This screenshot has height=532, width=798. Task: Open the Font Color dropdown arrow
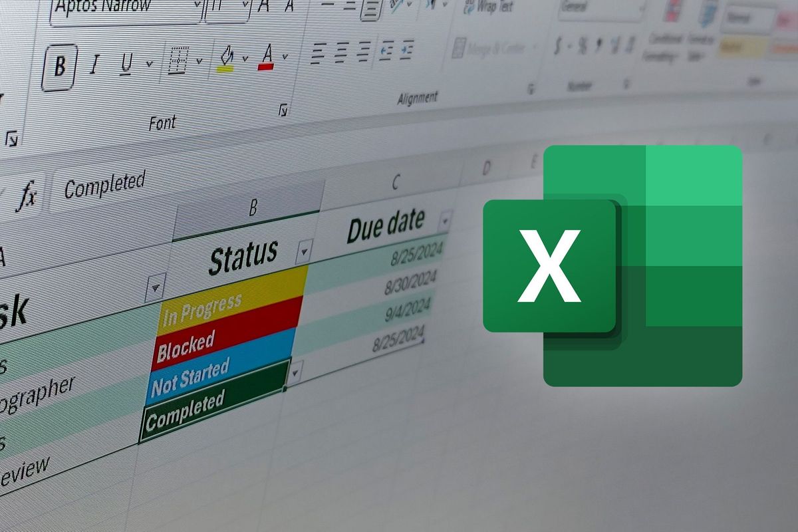tap(285, 57)
